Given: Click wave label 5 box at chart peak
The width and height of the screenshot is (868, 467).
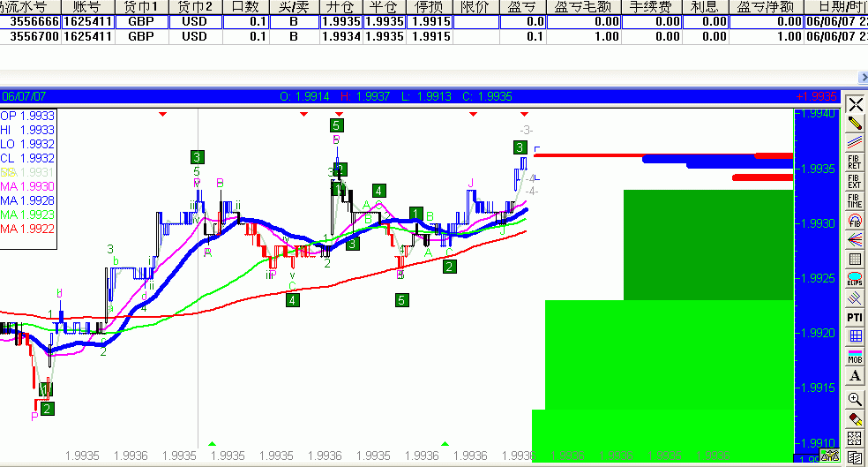Looking at the screenshot, I should (x=336, y=125).
